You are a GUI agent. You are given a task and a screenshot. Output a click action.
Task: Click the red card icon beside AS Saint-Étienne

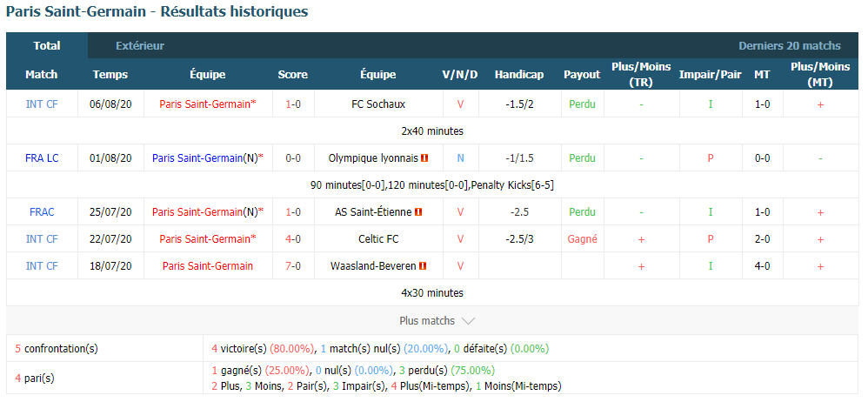coord(418,212)
